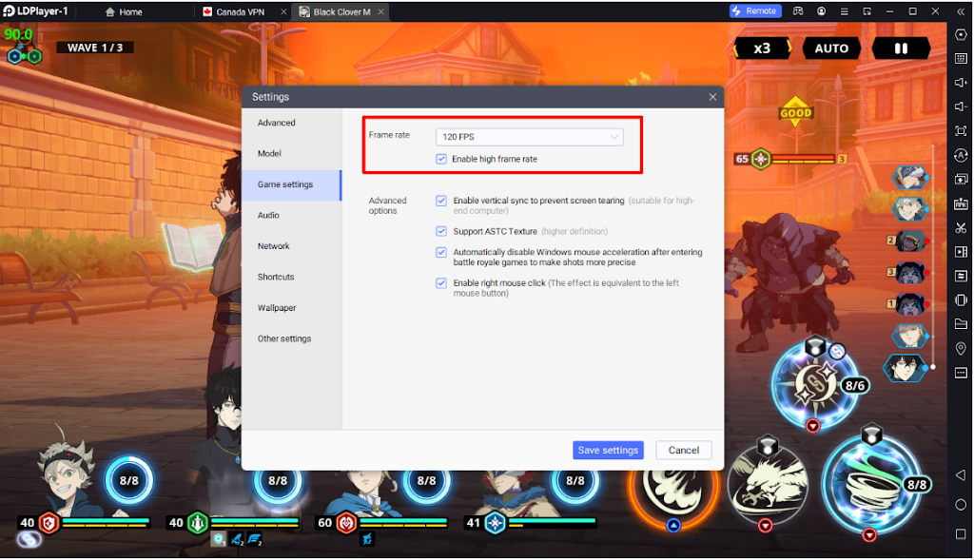Select Network settings category
The image size is (974, 560).
pyautogui.click(x=292, y=246)
